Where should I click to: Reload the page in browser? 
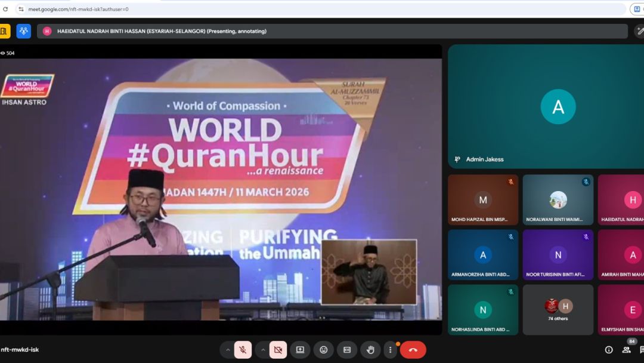tap(5, 9)
